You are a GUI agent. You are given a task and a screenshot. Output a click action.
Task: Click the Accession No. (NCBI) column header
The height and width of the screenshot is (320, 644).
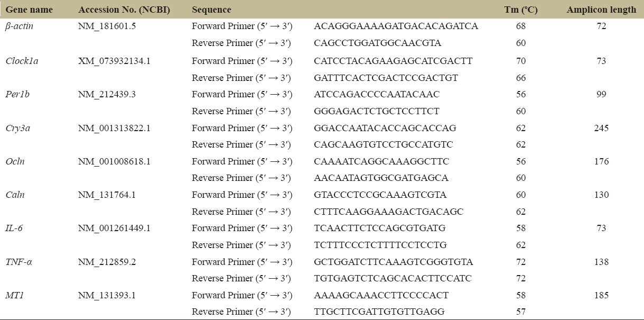(x=124, y=10)
